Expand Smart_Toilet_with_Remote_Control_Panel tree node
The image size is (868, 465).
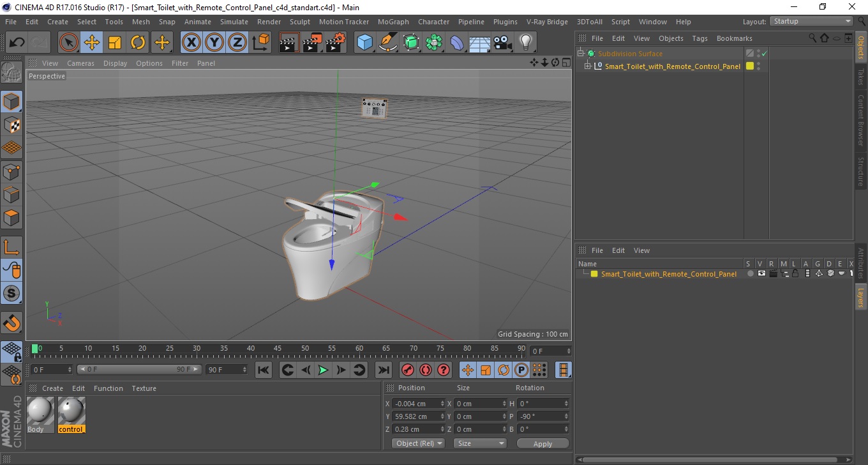click(588, 66)
